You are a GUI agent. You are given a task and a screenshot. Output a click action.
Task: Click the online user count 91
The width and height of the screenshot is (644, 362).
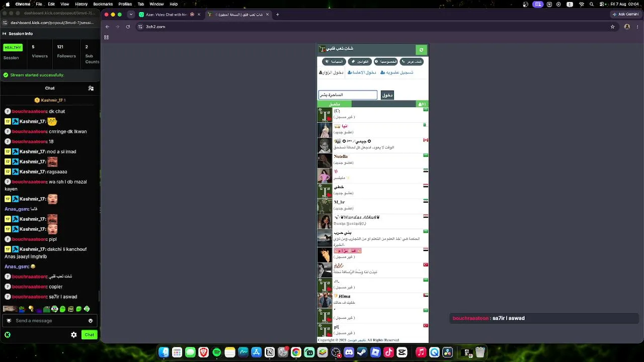tap(422, 104)
